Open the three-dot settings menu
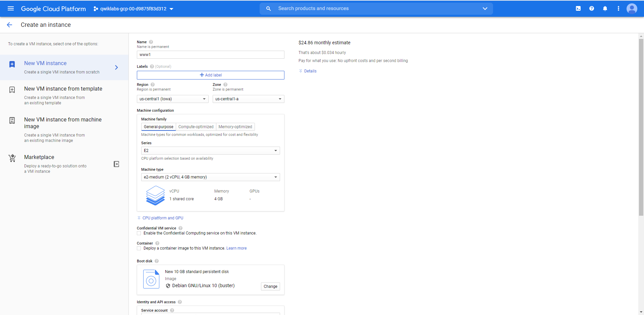The height and width of the screenshot is (315, 644). point(619,9)
